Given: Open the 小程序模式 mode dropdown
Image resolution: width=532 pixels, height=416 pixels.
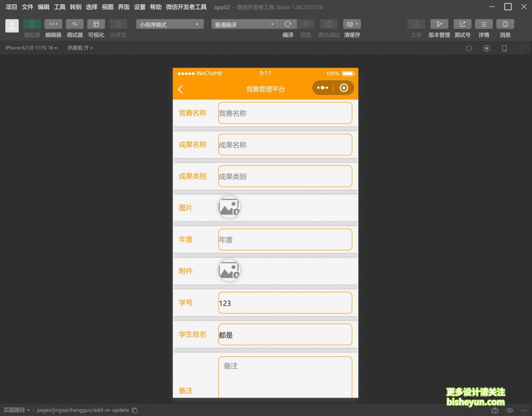Looking at the screenshot, I should tap(170, 24).
